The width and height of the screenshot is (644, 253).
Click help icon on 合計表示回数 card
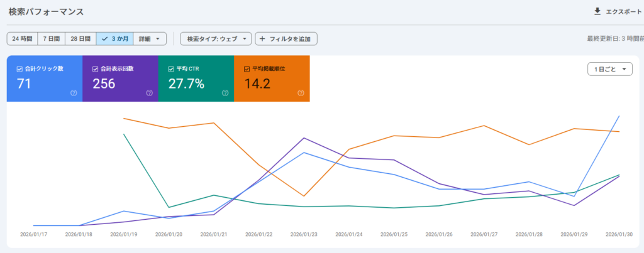[149, 93]
